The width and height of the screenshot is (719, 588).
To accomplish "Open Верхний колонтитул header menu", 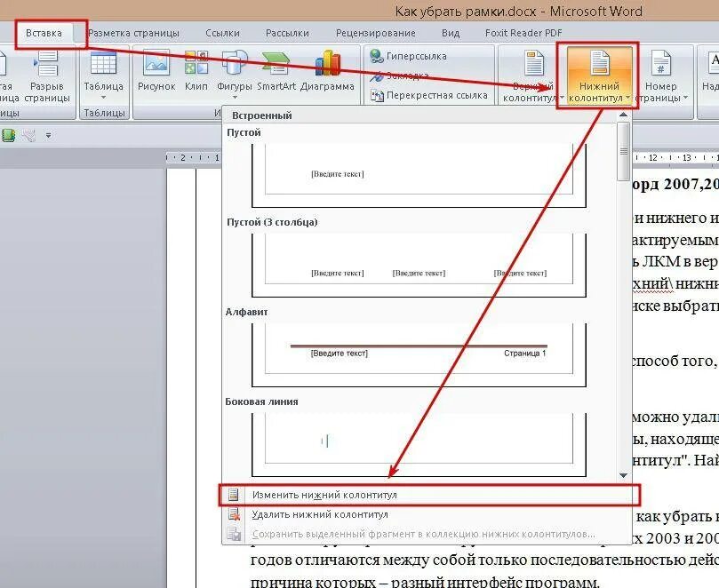I will (x=531, y=77).
